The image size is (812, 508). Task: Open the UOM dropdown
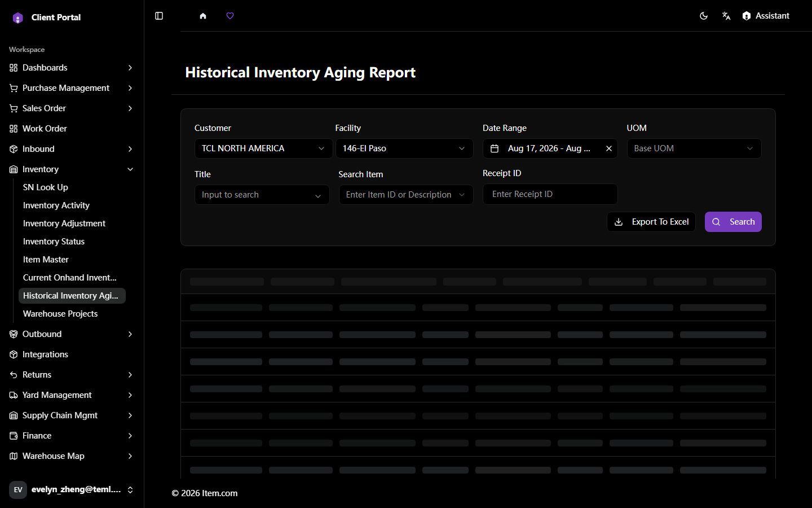tap(694, 148)
